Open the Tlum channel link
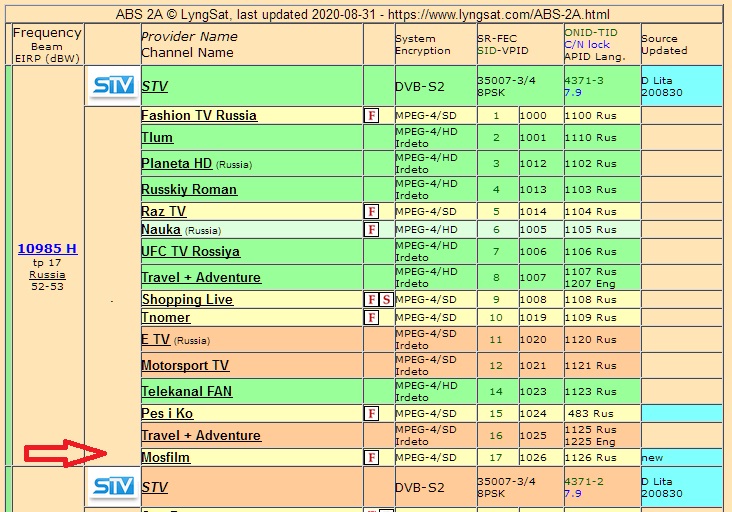The width and height of the screenshot is (732, 512). 157,138
